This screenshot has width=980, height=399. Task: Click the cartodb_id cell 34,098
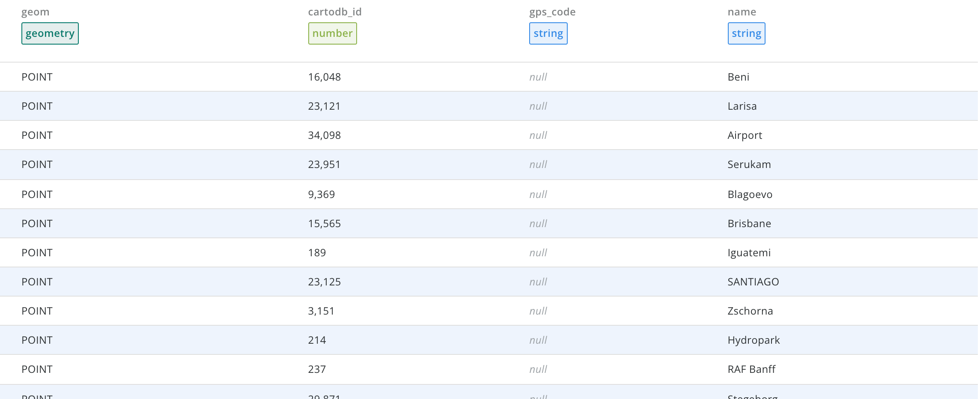[324, 135]
